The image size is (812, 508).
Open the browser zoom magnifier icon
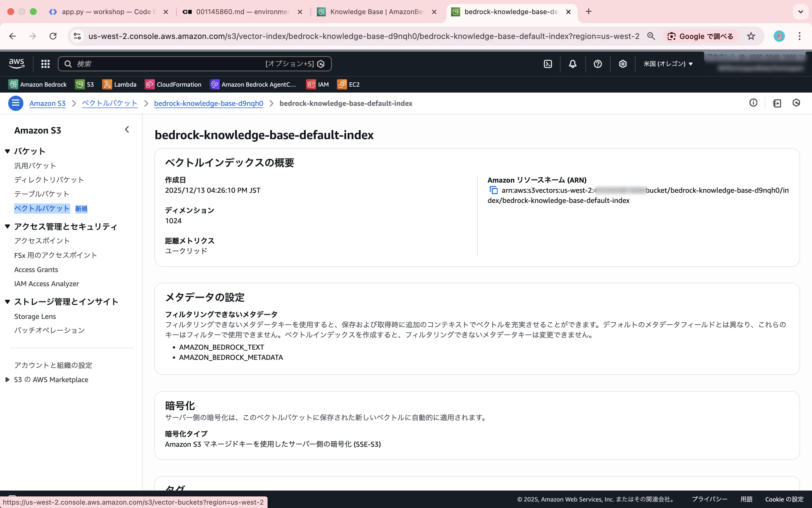click(651, 36)
